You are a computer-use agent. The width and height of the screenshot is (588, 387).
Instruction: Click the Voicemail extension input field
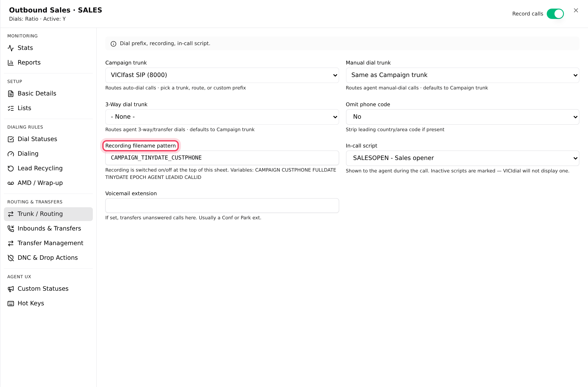pos(222,205)
